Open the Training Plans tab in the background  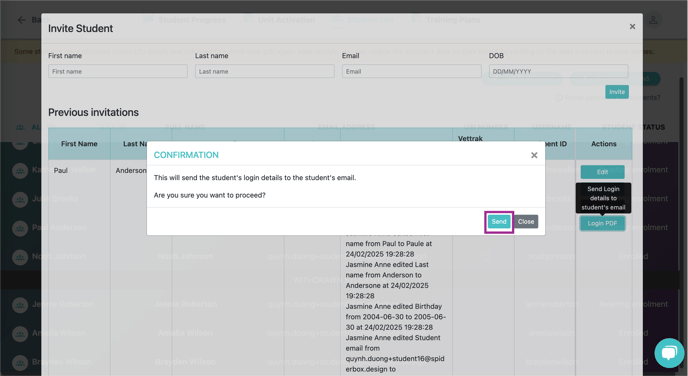[x=446, y=20]
